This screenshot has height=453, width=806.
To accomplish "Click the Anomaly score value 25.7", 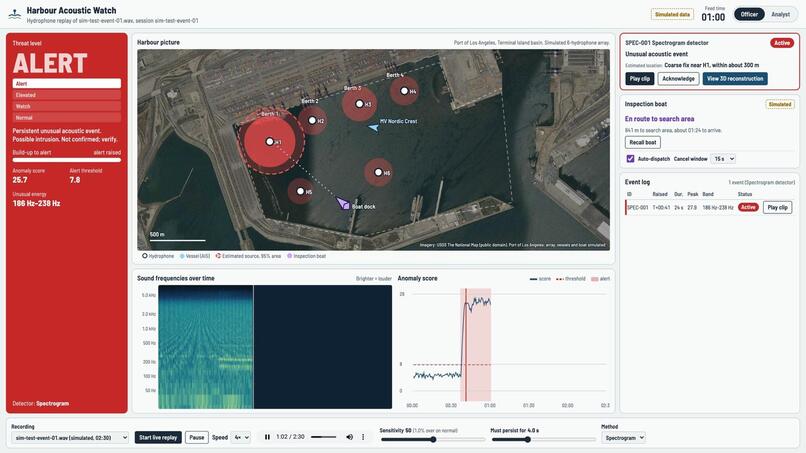I will pyautogui.click(x=20, y=180).
